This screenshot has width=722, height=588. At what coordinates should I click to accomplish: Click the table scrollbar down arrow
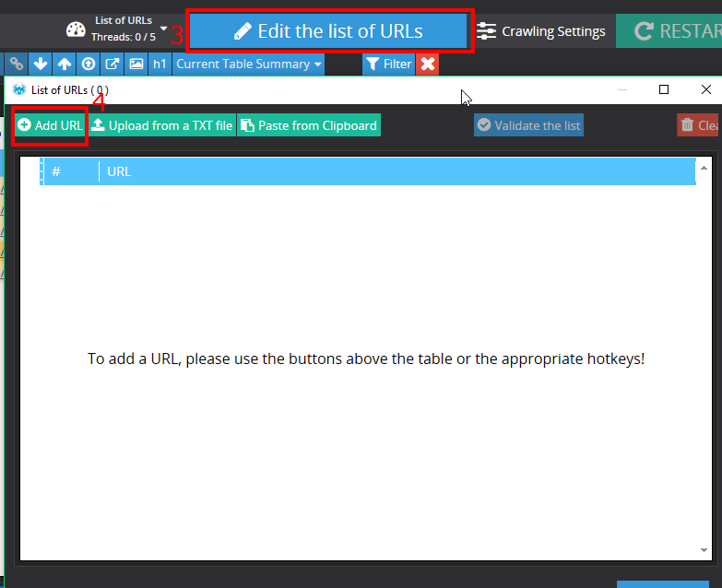pyautogui.click(x=704, y=550)
